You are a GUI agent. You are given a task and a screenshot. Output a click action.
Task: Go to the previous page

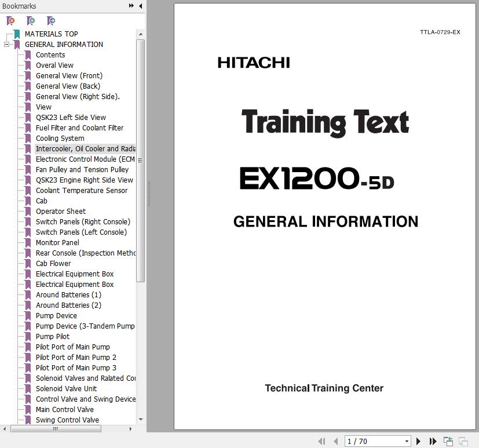(336, 441)
